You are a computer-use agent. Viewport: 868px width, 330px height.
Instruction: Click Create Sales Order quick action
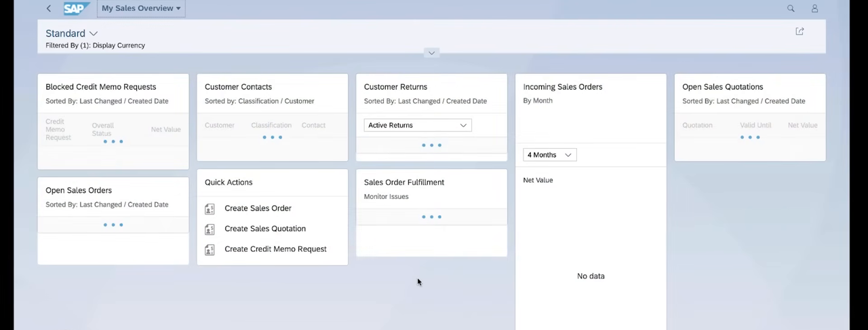(258, 208)
